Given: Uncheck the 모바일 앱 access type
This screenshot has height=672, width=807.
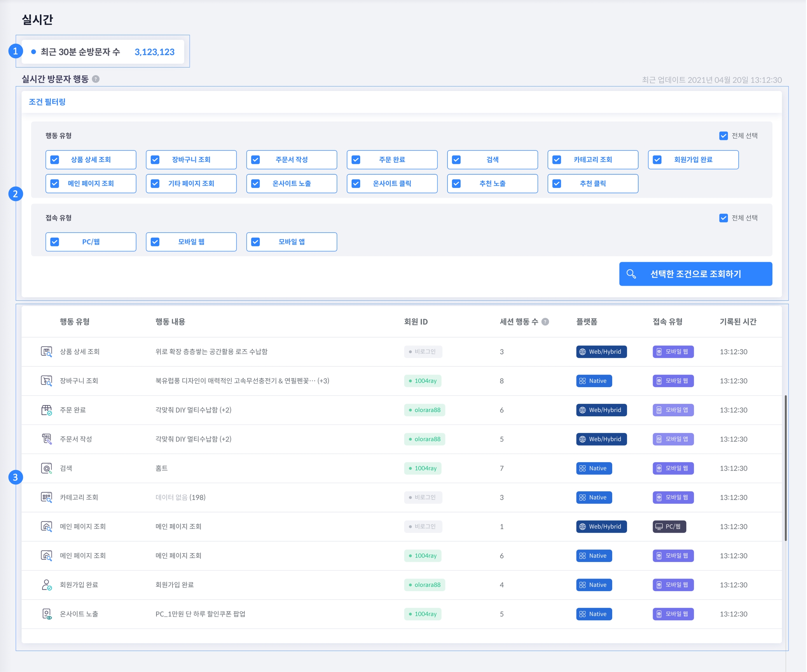Looking at the screenshot, I should coord(256,242).
